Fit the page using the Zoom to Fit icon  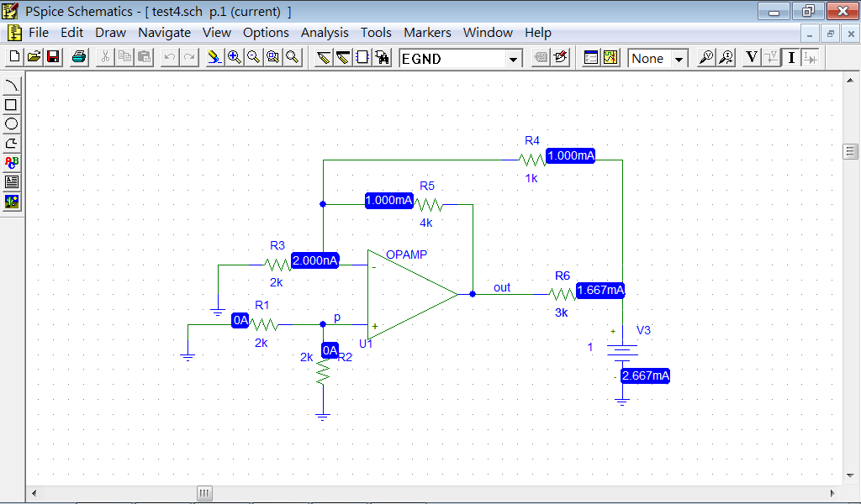click(x=293, y=57)
